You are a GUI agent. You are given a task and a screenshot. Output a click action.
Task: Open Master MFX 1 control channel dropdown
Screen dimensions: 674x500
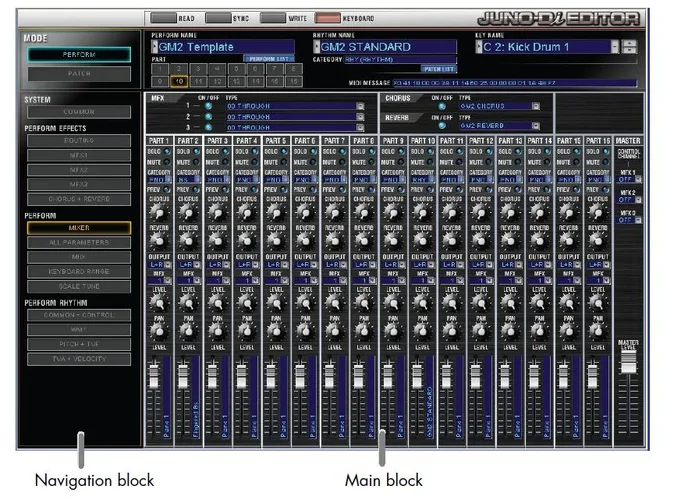(638, 180)
